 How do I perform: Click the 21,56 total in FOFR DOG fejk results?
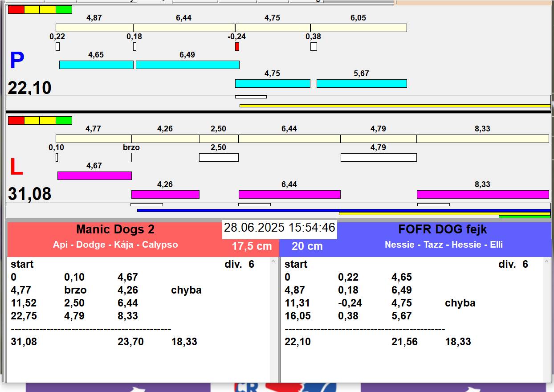click(405, 342)
